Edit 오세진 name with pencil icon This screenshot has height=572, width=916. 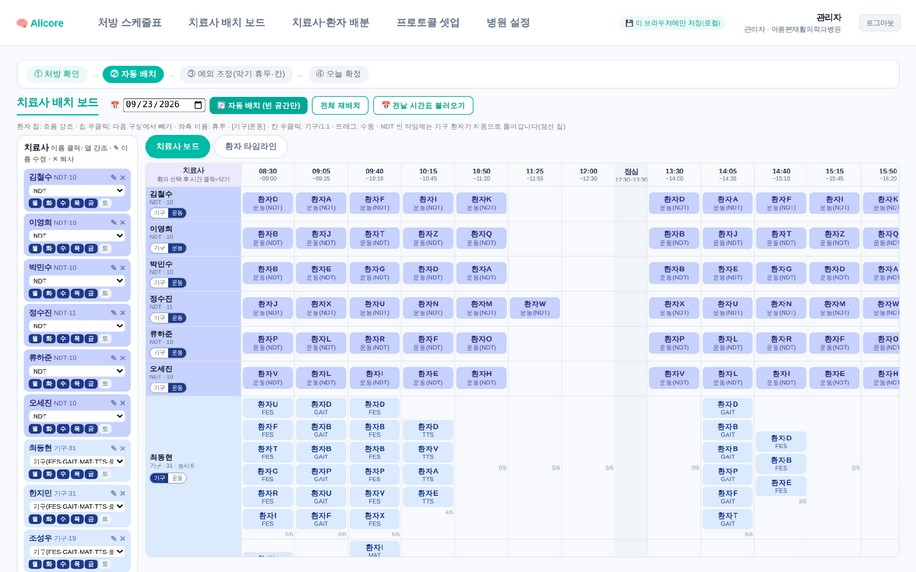(x=113, y=403)
